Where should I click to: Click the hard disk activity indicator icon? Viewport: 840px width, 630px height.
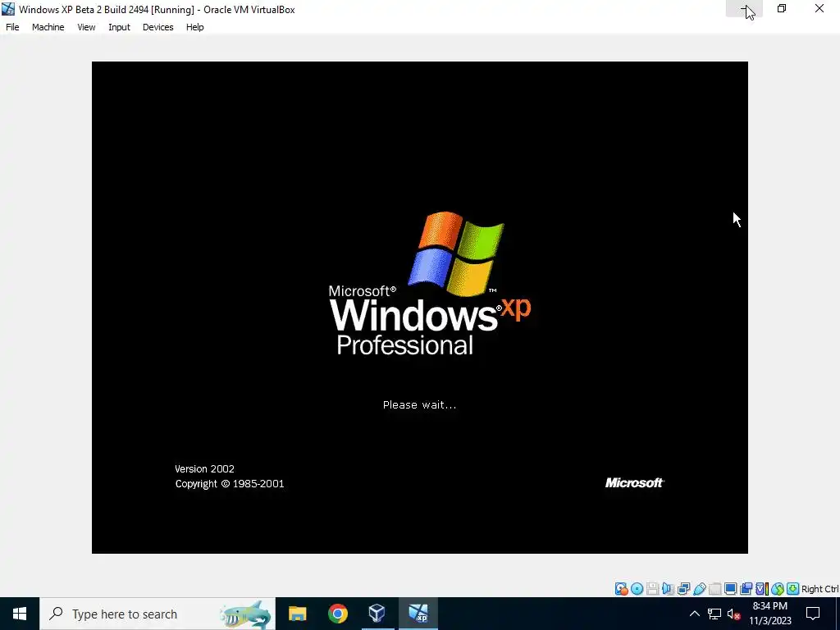tap(622, 589)
